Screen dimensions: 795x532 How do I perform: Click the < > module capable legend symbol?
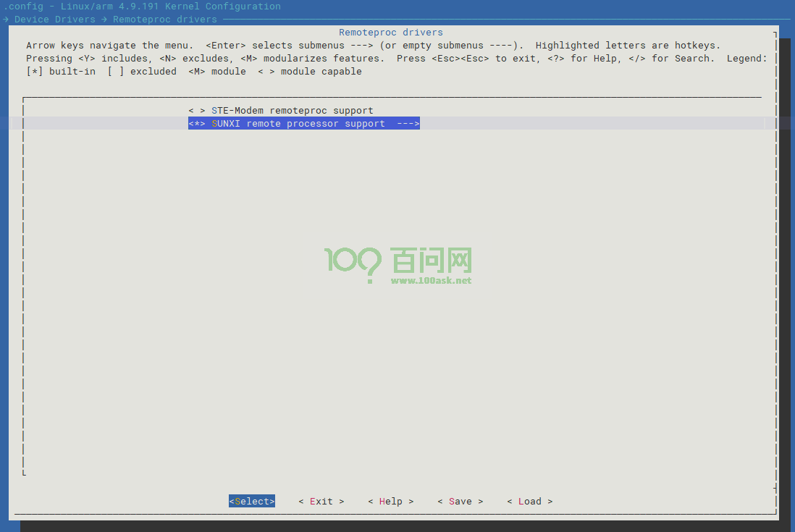[x=266, y=72]
